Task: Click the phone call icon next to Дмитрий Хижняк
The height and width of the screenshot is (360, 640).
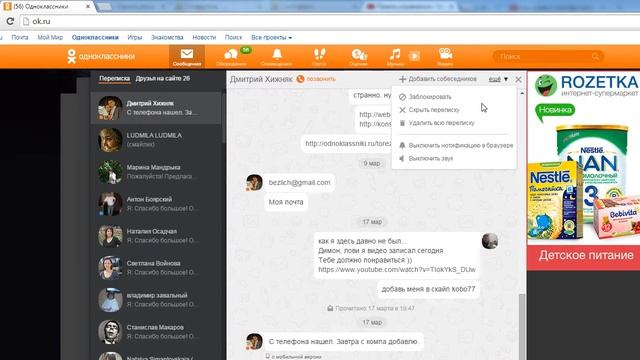Action: coord(300,79)
